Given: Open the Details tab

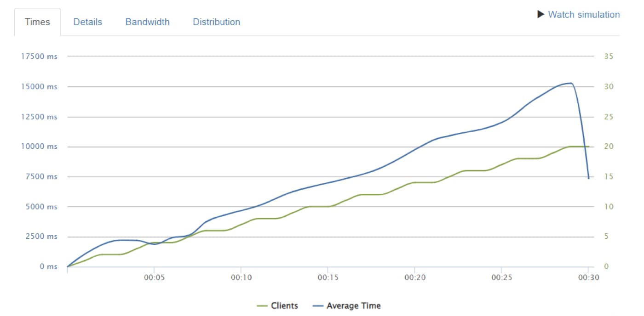Looking at the screenshot, I should [87, 22].
